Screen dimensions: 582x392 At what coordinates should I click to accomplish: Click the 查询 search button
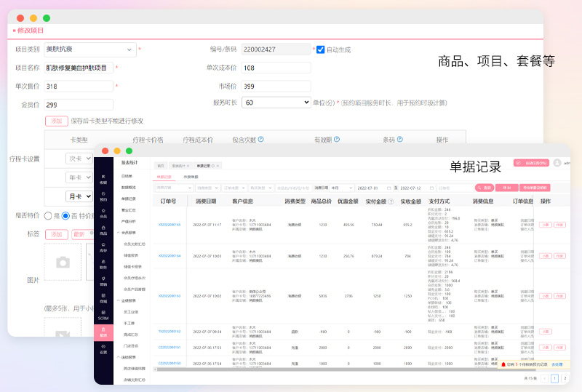(x=485, y=188)
